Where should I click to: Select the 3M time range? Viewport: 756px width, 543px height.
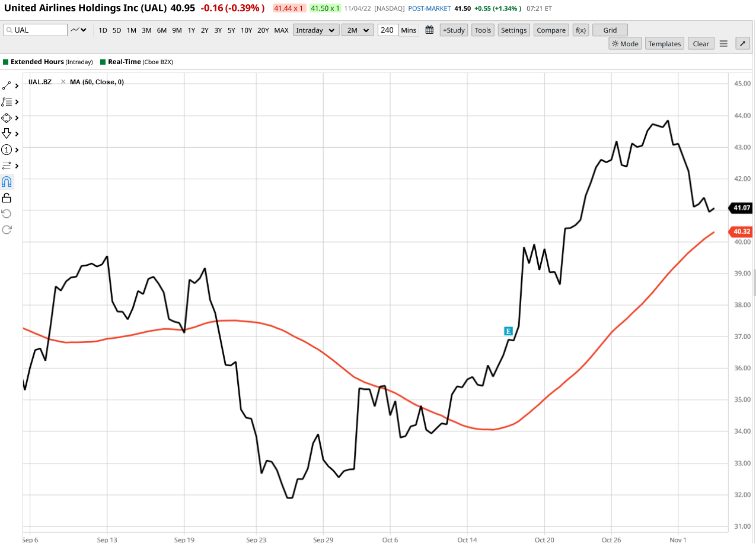click(x=146, y=30)
